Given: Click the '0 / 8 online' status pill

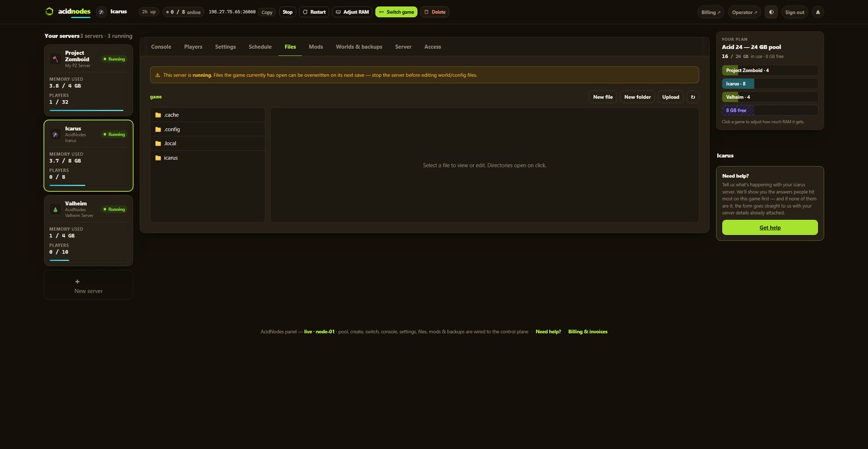Looking at the screenshot, I should click(183, 12).
